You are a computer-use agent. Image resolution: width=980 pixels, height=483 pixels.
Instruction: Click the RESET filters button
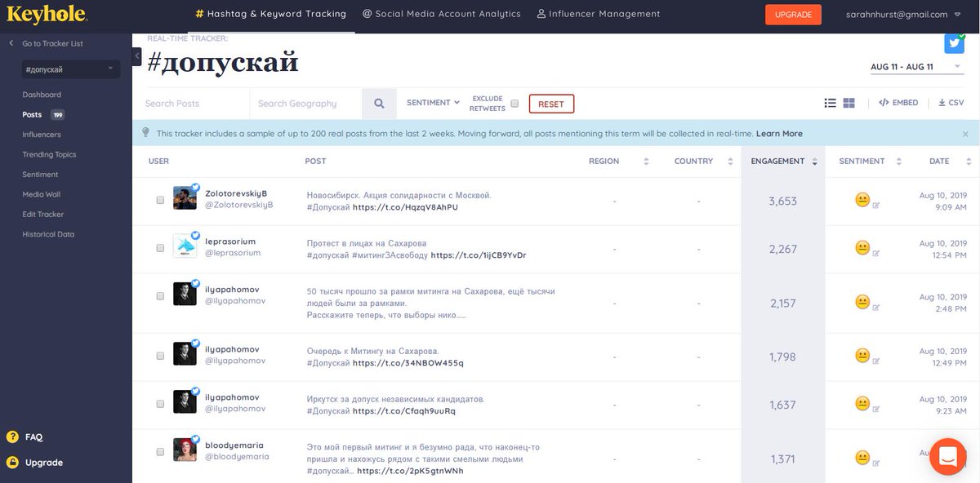[x=551, y=104]
